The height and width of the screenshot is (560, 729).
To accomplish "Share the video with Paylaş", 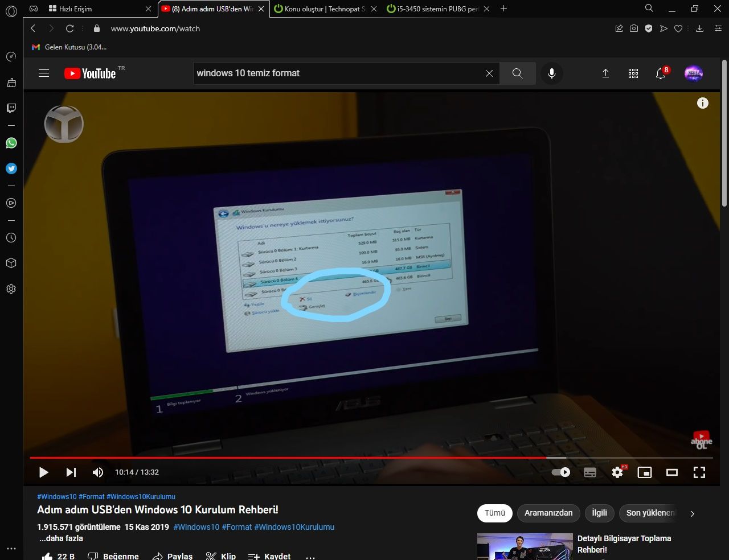I will 173,557.
